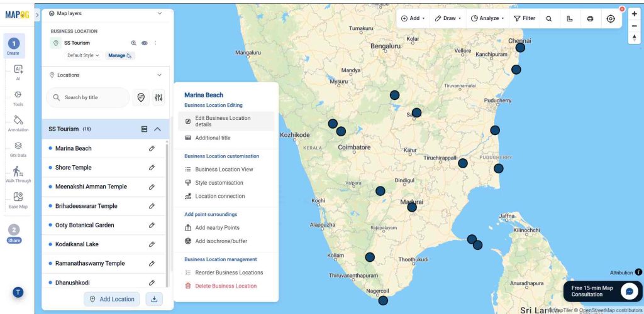Image resolution: width=644 pixels, height=314 pixels.
Task: Zoom out on the map
Action: [x=635, y=26]
